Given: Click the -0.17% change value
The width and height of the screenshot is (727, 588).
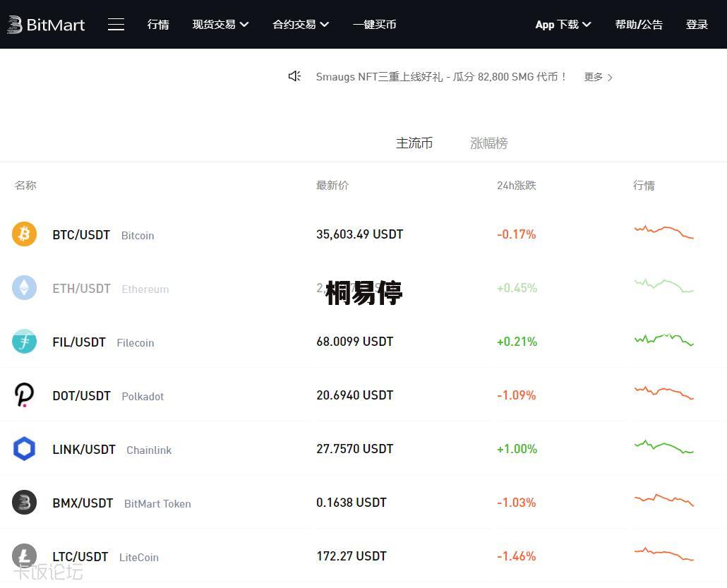Looking at the screenshot, I should (517, 234).
